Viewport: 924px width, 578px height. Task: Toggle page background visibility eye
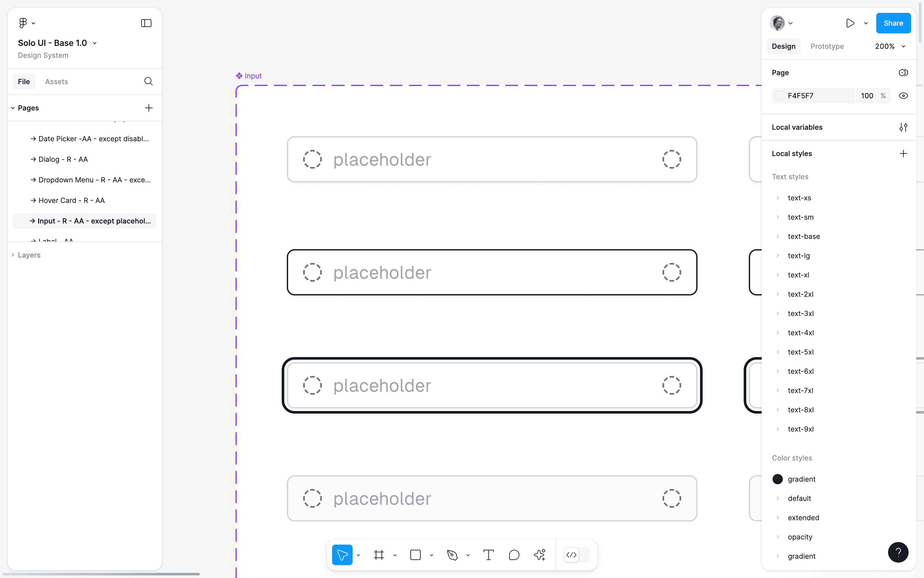903,96
